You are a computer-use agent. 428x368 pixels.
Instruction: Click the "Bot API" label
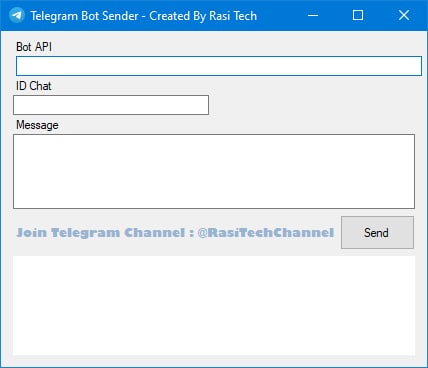tap(34, 47)
